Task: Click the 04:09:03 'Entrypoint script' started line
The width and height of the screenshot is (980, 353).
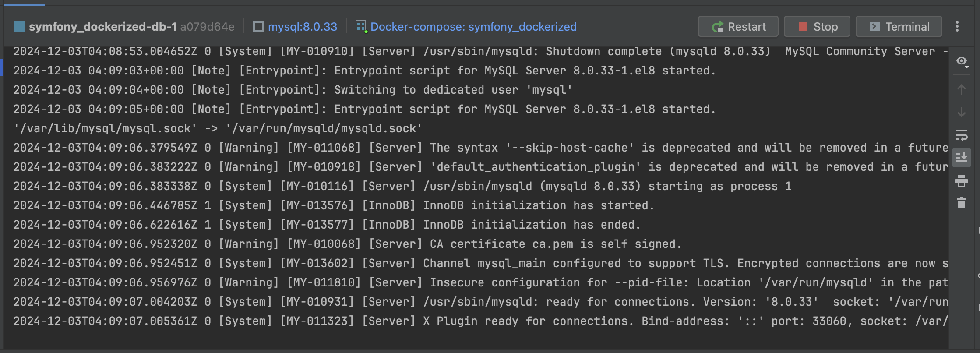Action: click(364, 71)
